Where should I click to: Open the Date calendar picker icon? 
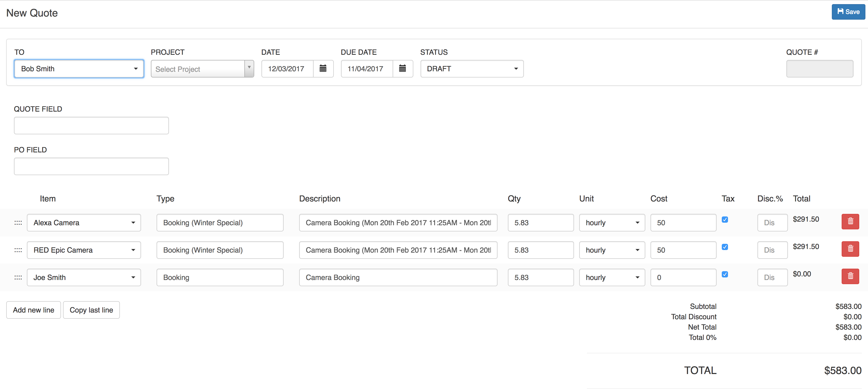[x=323, y=69]
